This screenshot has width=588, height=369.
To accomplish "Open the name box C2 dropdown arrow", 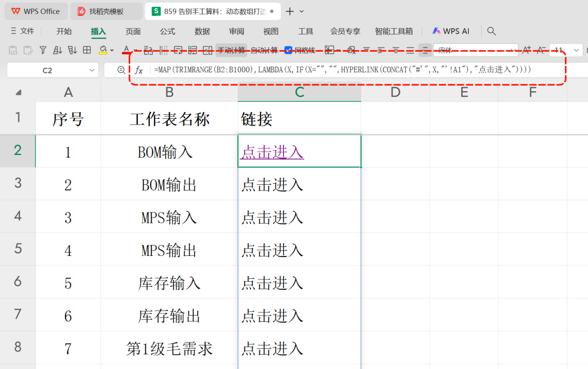I will (x=92, y=71).
